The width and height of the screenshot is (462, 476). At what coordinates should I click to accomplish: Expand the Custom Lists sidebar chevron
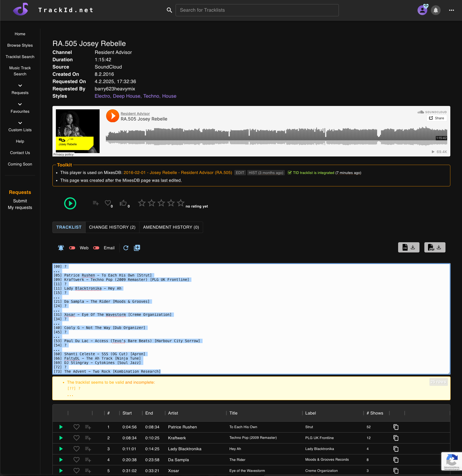click(x=20, y=123)
